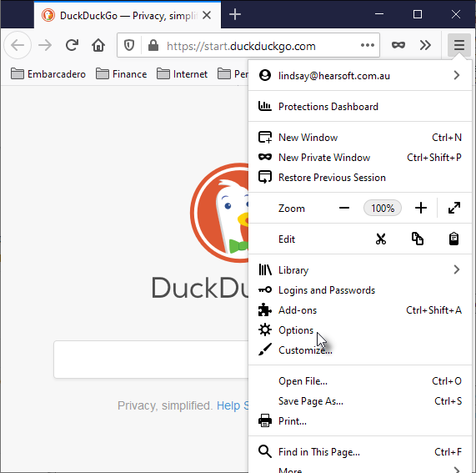Click the Cut scissors icon
Screen dimensions: 476x473
pyautogui.click(x=381, y=239)
